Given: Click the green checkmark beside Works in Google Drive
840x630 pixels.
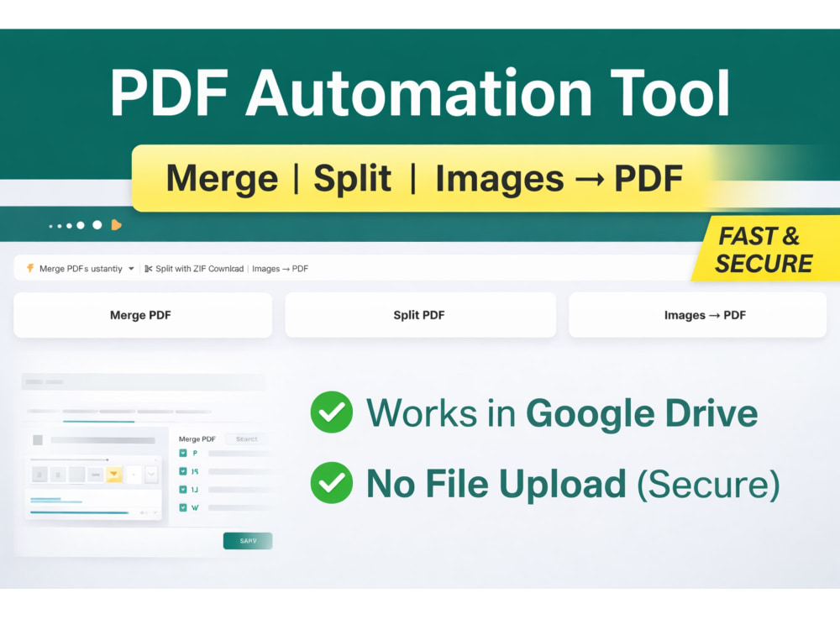Looking at the screenshot, I should click(332, 412).
